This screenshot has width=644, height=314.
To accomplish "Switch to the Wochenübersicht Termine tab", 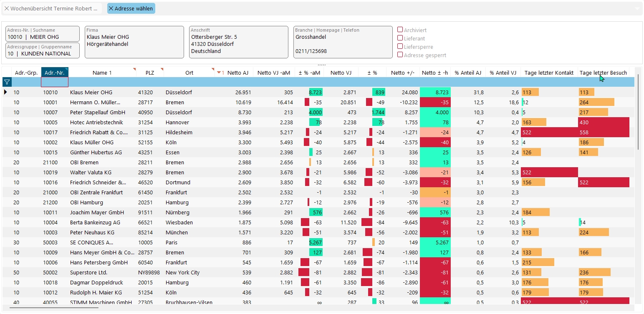I will 54,8.
